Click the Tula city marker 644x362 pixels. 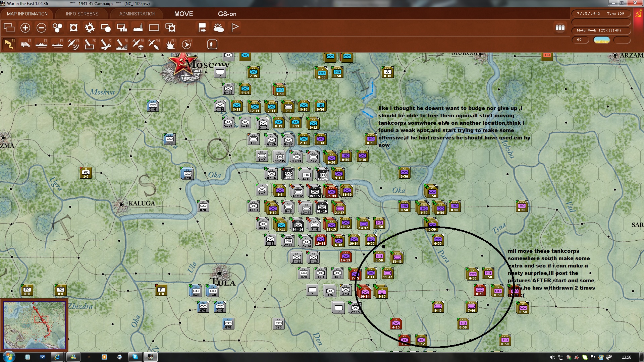point(220,274)
